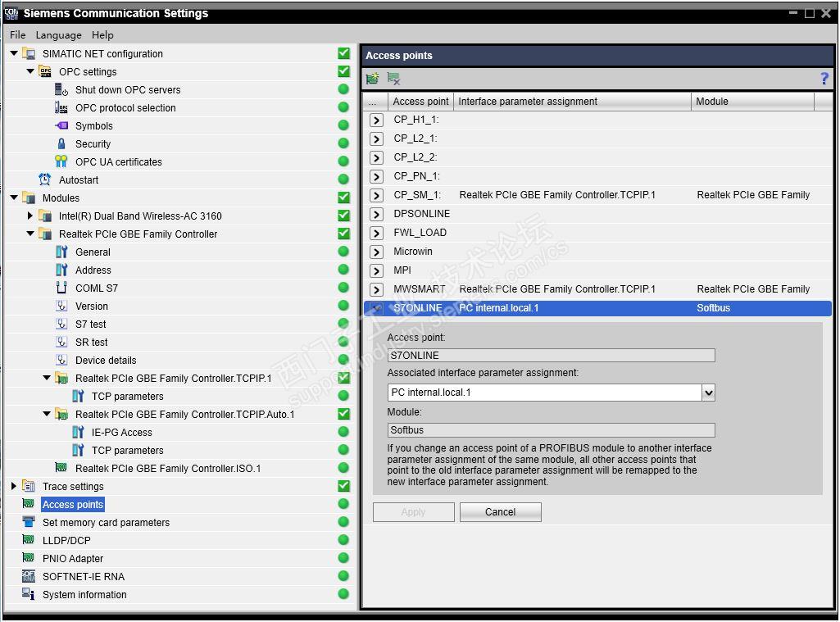
Task: Click the checkmark beside Trace settings
Action: pos(344,486)
